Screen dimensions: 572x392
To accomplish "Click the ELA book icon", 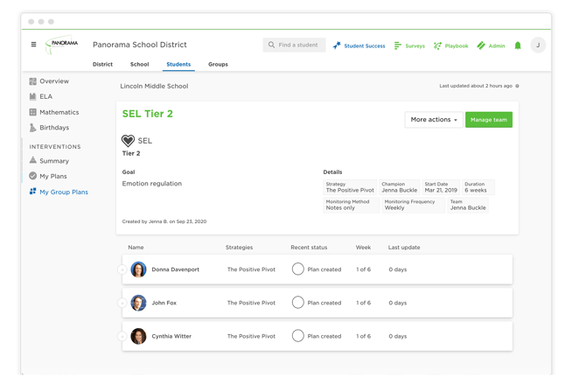I will (33, 96).
